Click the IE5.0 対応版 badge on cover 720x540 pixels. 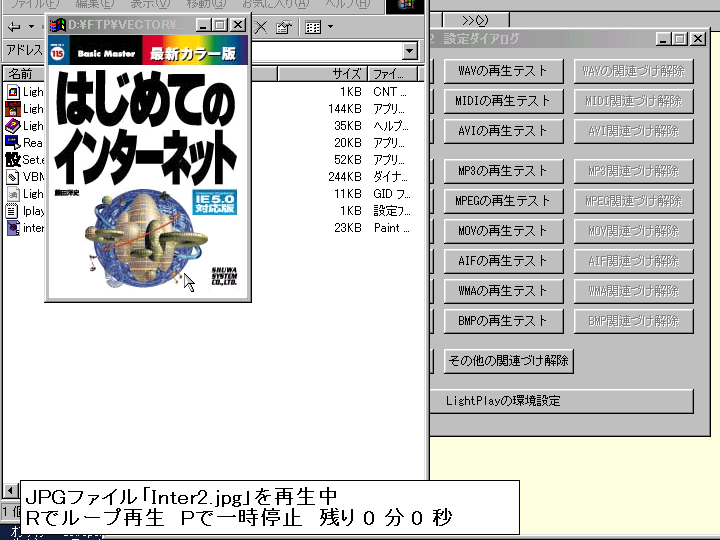pos(214,202)
